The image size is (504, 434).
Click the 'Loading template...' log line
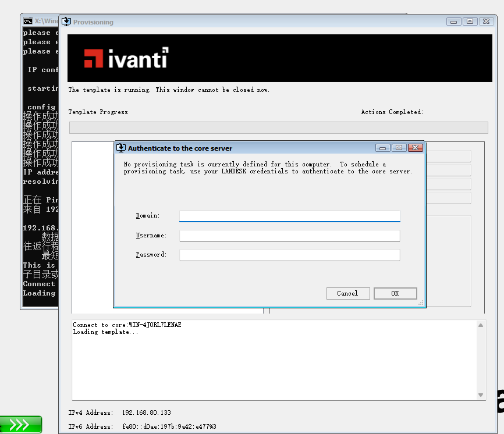(x=105, y=332)
